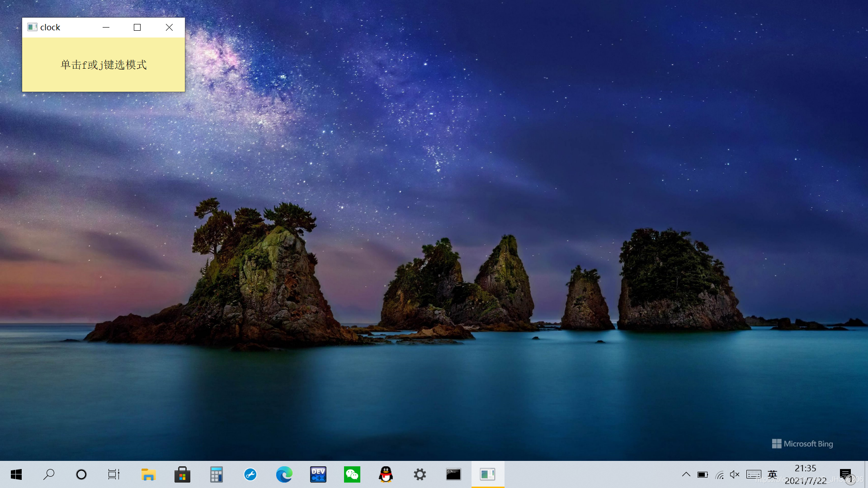The width and height of the screenshot is (868, 488).
Task: Open the taskbar search magnifier
Action: tap(49, 474)
